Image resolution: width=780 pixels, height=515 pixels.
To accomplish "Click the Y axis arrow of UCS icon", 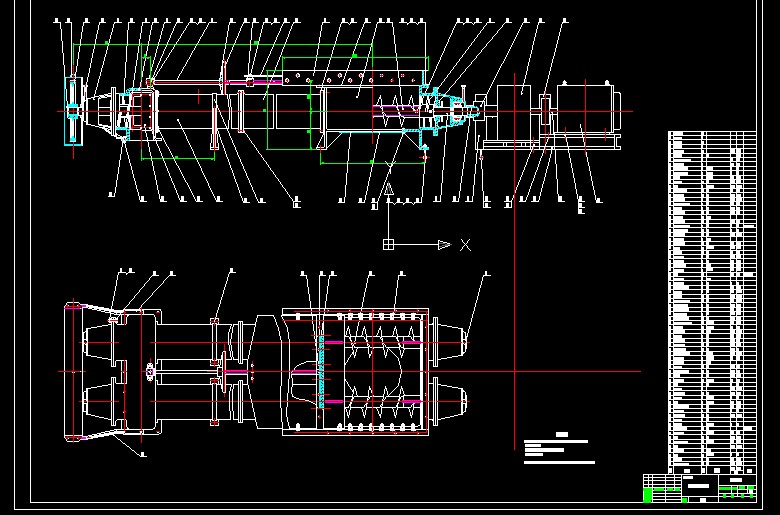I will pyautogui.click(x=389, y=188).
